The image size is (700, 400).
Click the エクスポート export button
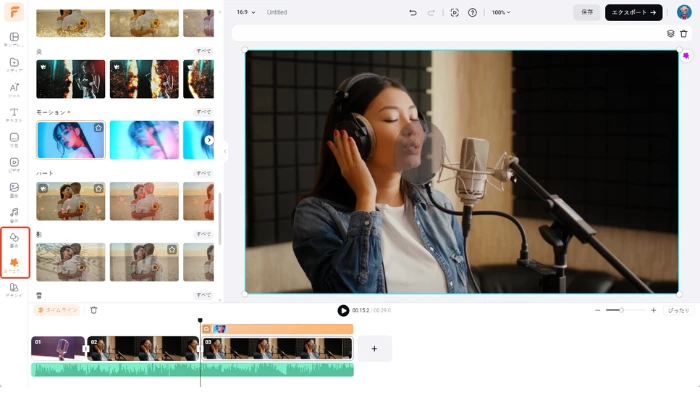pos(633,12)
